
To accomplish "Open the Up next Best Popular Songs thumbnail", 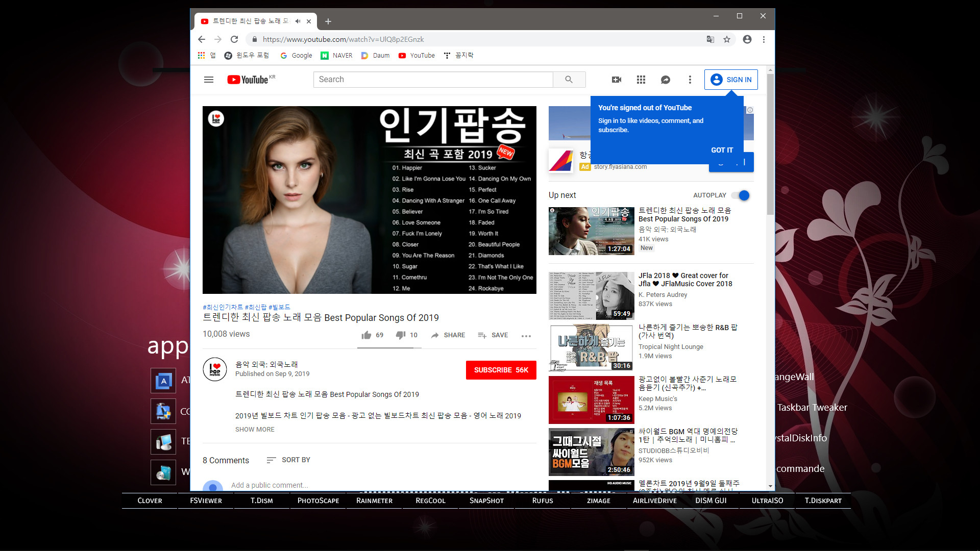I will pos(592,231).
